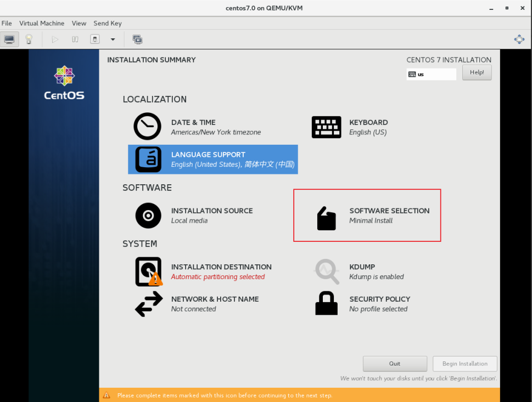
Task: Show virtual hardware details lightbulb
Action: coord(29,39)
